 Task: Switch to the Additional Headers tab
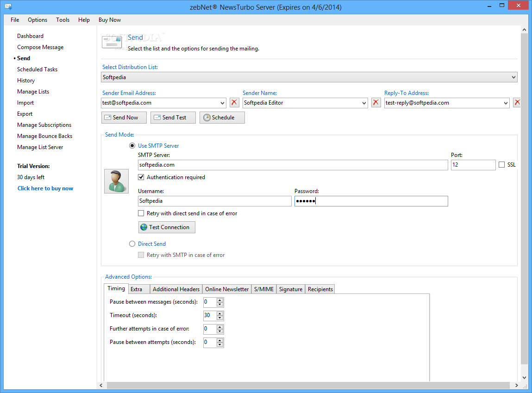click(176, 289)
